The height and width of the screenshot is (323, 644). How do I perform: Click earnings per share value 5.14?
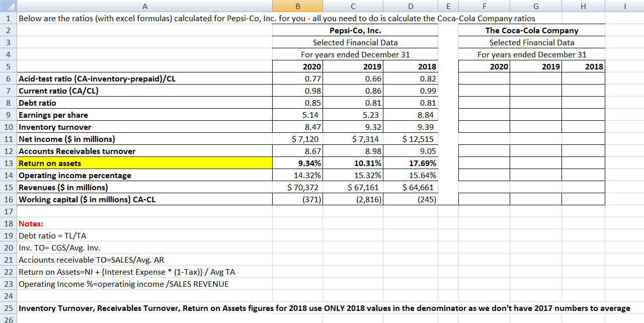297,115
